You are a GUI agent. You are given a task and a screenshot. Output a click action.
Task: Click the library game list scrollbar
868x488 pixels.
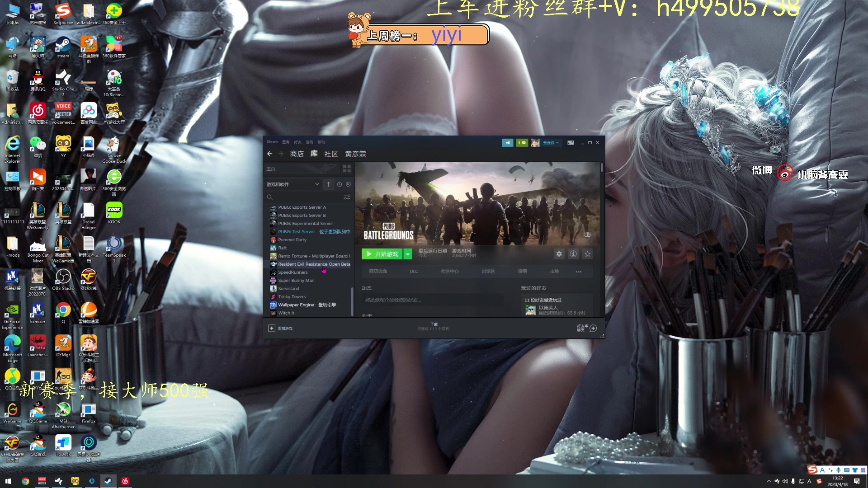[352, 301]
